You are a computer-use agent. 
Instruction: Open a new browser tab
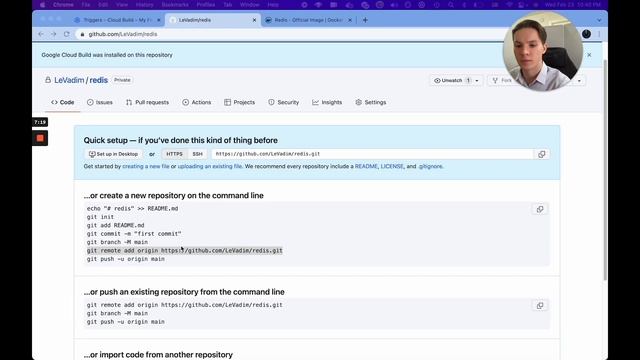click(365, 20)
